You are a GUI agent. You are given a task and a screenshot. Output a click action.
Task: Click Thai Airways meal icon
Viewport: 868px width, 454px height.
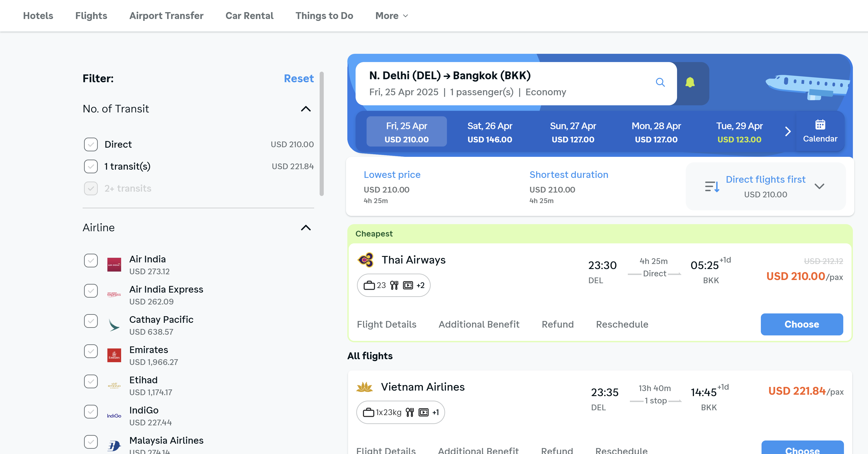394,285
